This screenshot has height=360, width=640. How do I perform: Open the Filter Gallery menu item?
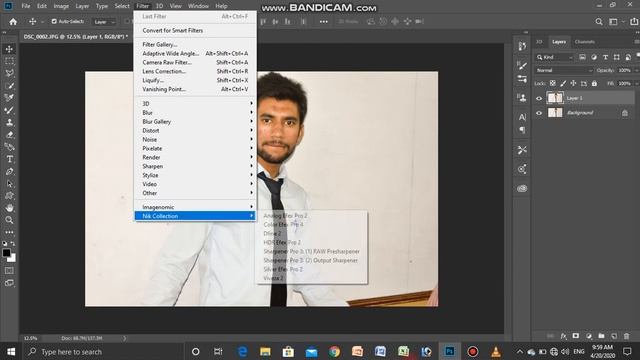[195, 44]
